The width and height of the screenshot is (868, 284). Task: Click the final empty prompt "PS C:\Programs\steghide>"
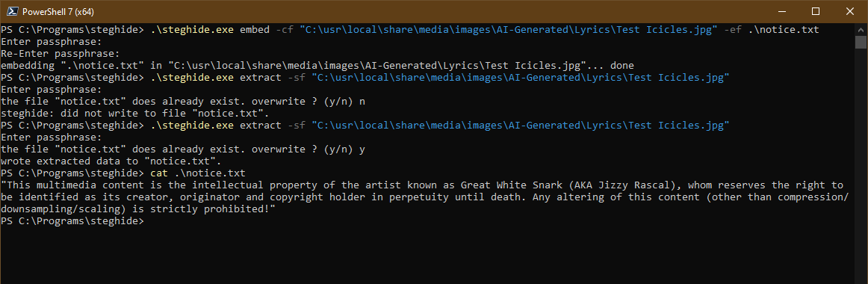pos(72,221)
